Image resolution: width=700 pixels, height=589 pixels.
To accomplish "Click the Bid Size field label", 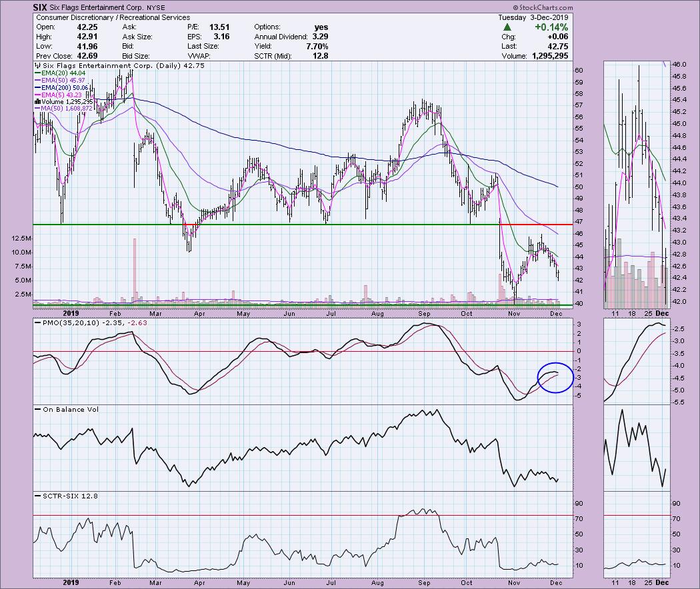I will [136, 56].
